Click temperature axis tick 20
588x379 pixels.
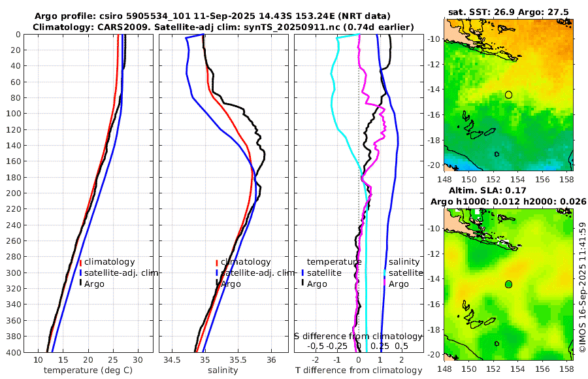[x=88, y=360]
